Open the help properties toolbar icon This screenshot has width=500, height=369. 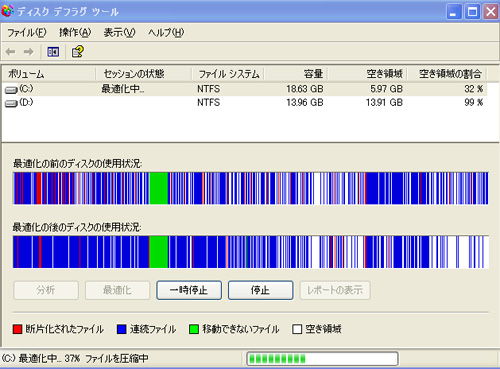(x=78, y=52)
